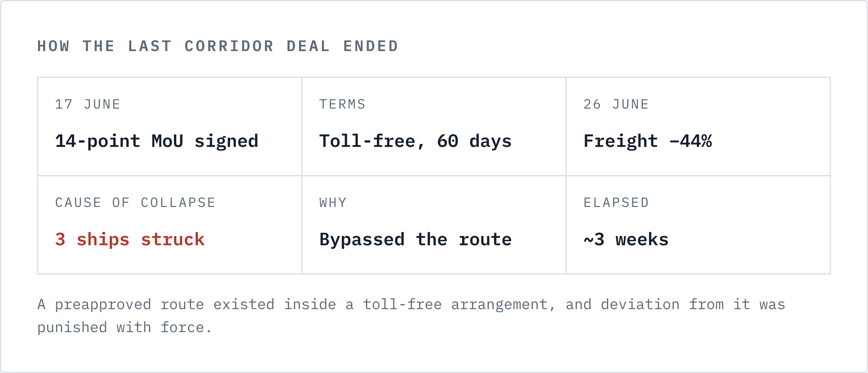Click 'punished with force.' text line
This screenshot has height=373, width=868.
point(124,327)
